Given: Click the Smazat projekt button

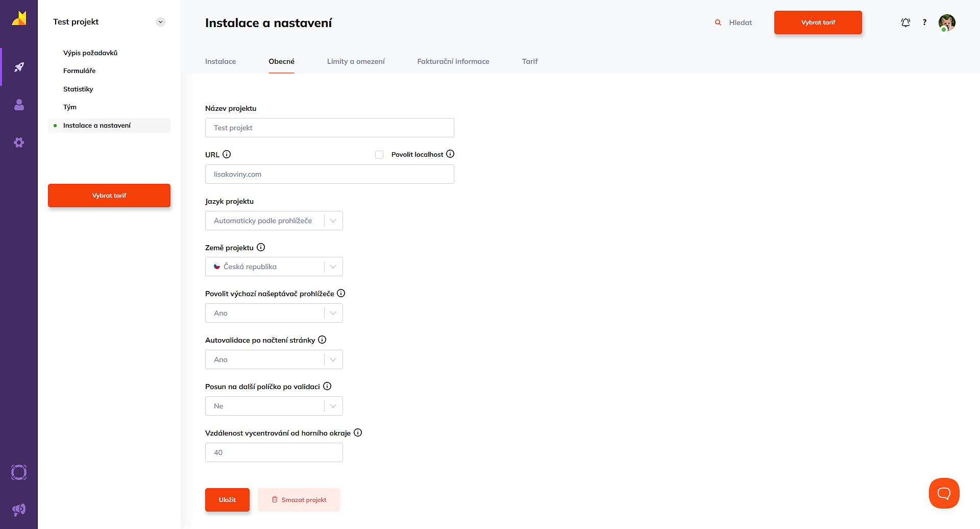Looking at the screenshot, I should pos(299,500).
